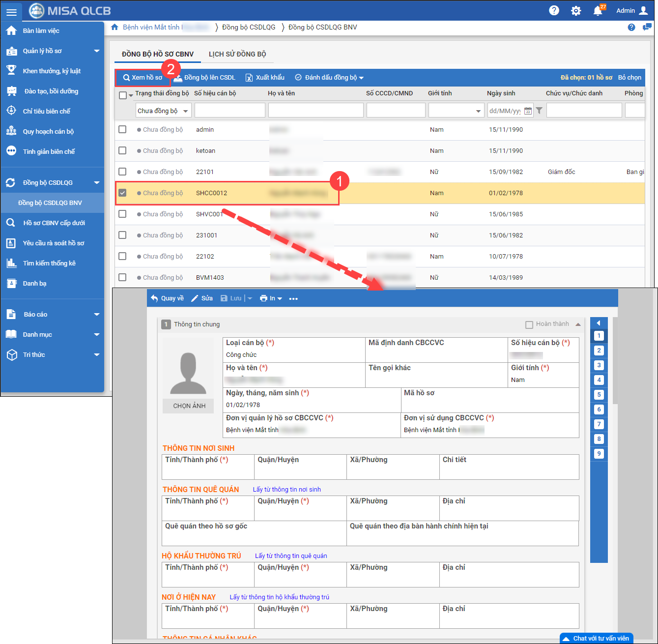Check the row checkbox for ketoan

[x=122, y=150]
